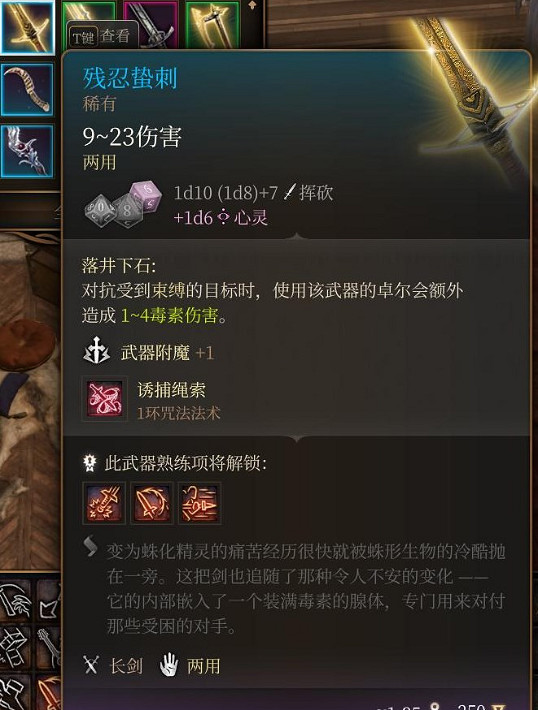Click the red 诱捕绳索 spell icon

coord(105,399)
